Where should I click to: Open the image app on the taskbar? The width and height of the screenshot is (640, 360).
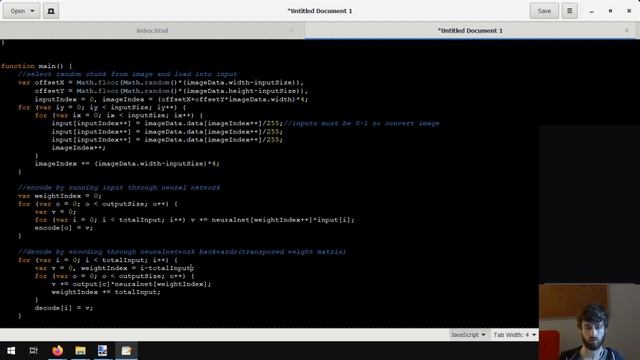coord(102,351)
